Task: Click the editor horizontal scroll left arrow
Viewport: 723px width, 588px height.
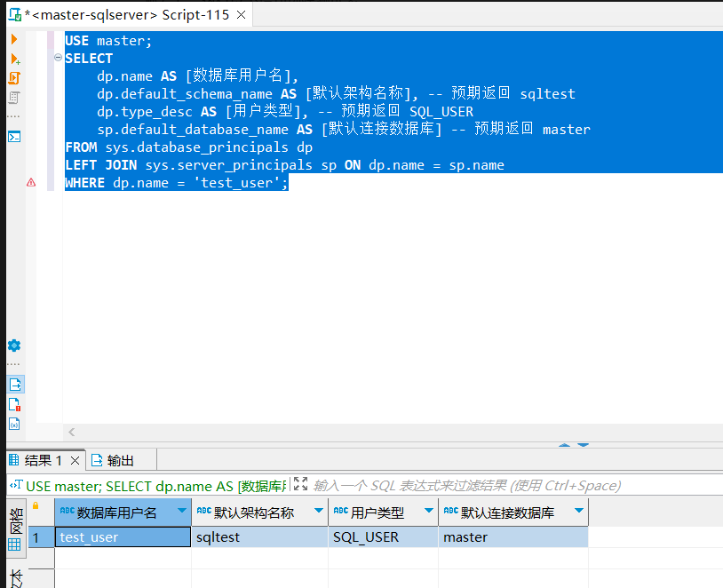Action: (71, 433)
